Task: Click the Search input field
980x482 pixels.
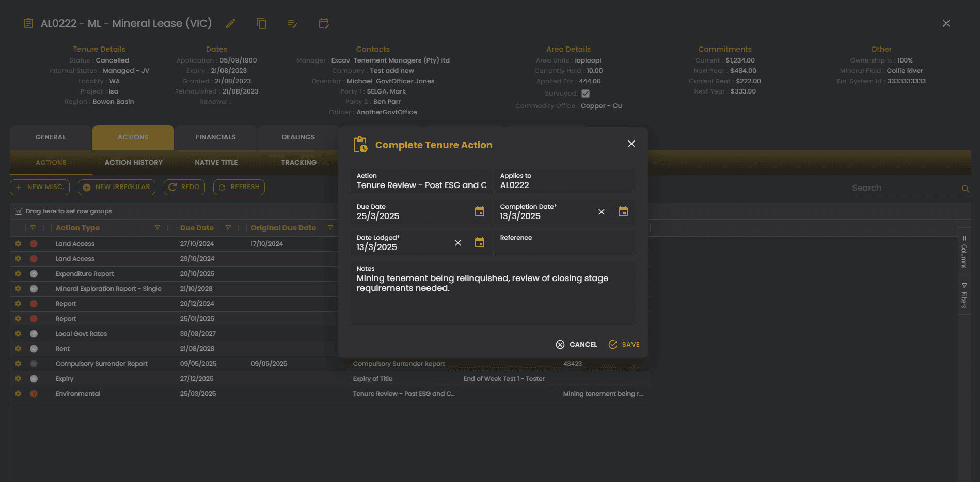Action: tap(905, 188)
